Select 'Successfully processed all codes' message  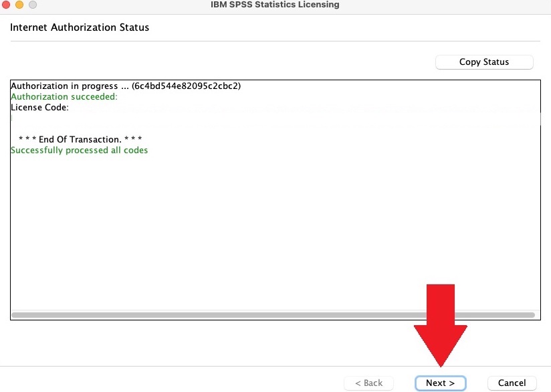click(x=80, y=151)
